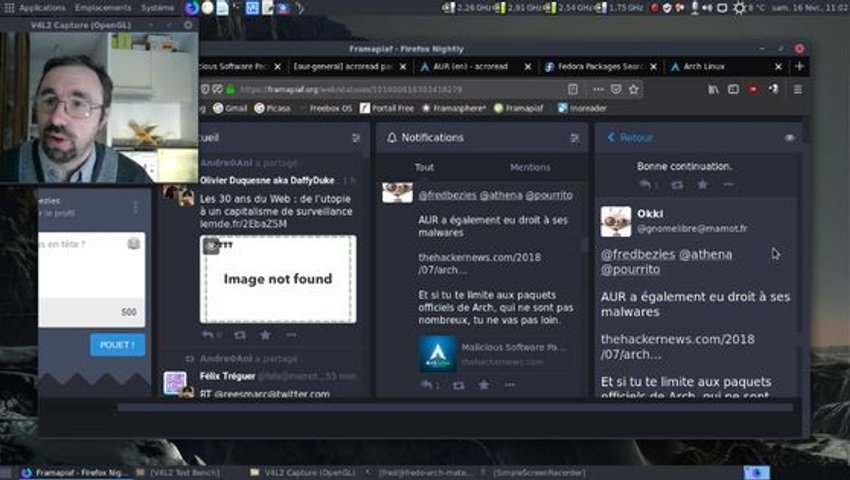
Task: Open the Firefox Library icon in the toolbar
Action: 713,89
